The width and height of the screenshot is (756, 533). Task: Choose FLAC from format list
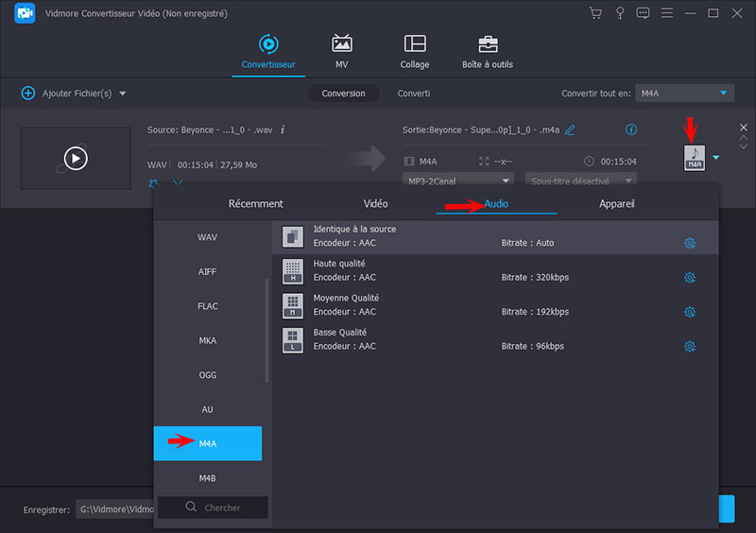click(x=208, y=306)
